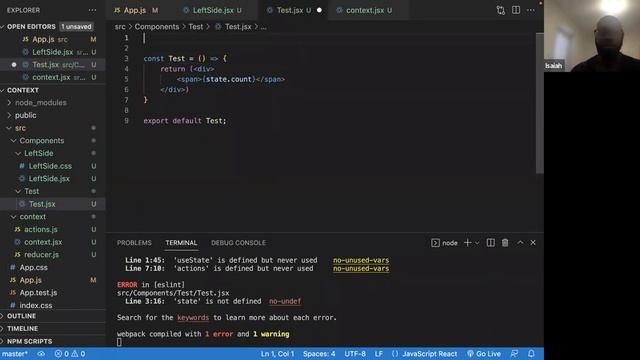Open the PROBLEMS panel tab
The image size is (640, 360).
(134, 243)
